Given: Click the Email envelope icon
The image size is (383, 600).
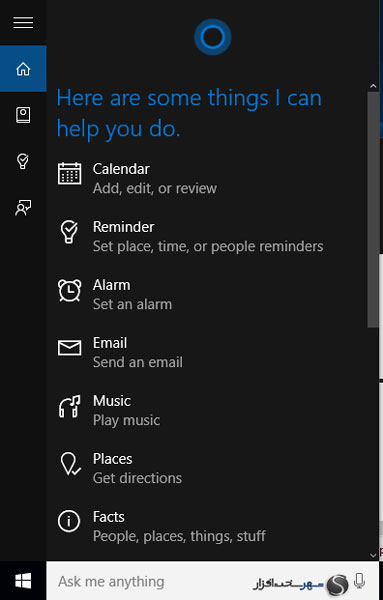Looking at the screenshot, I should [69, 348].
